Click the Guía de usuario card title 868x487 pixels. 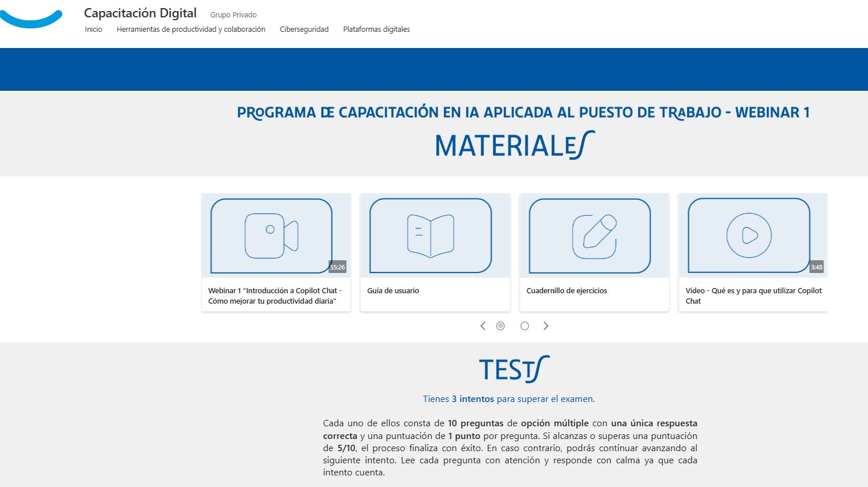pos(393,291)
